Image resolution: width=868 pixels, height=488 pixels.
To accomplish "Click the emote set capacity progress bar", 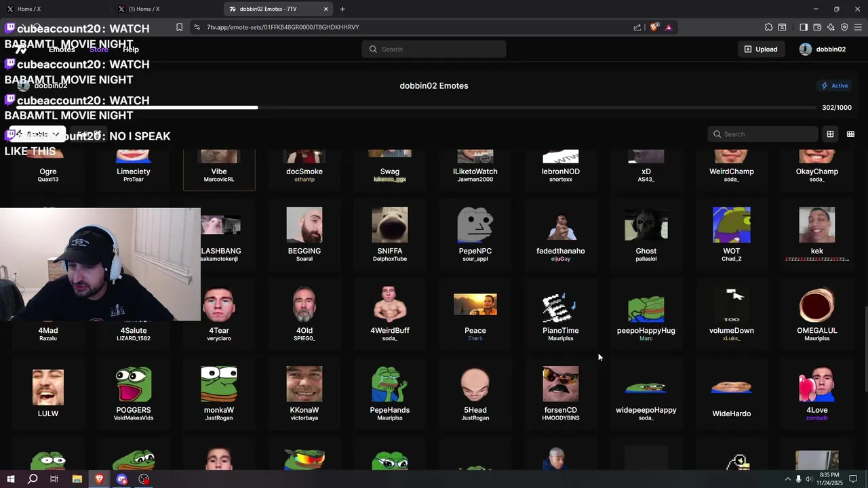I will point(416,107).
